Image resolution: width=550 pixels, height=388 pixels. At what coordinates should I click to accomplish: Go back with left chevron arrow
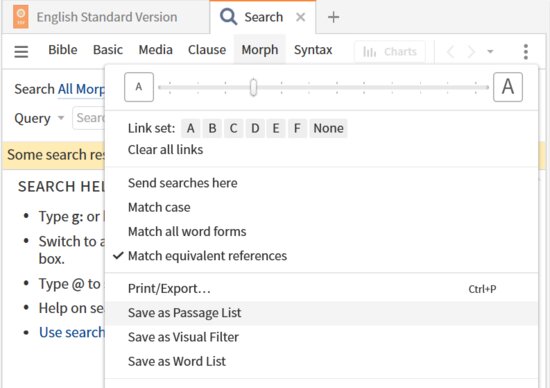(x=451, y=52)
